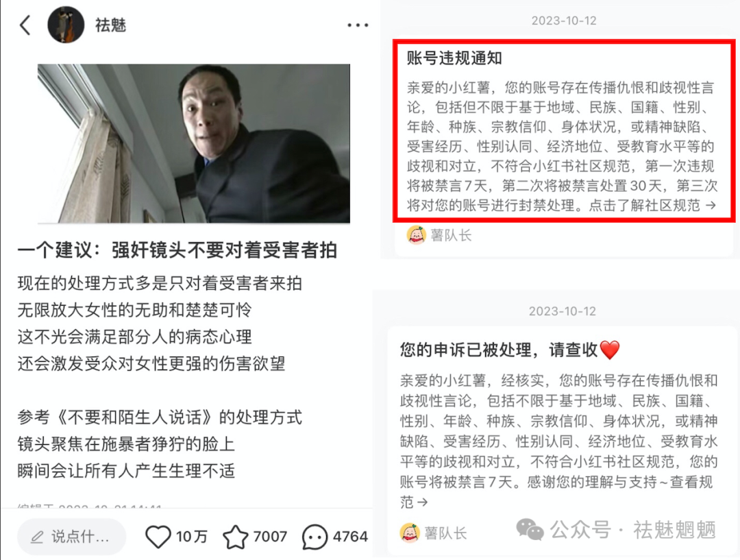Open the post's photo of the man

194,143
